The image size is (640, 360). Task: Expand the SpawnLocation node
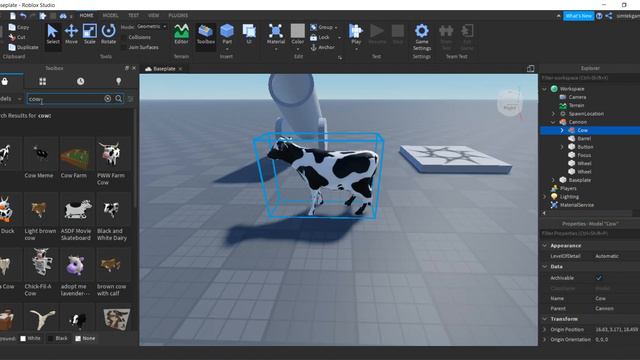(x=553, y=113)
